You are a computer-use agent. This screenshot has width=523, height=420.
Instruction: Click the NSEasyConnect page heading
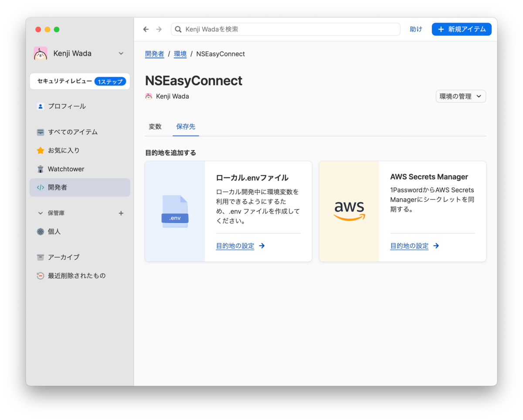pos(194,81)
